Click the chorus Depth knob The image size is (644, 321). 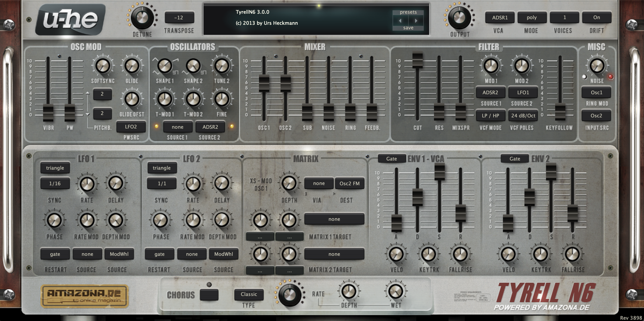coord(349,291)
